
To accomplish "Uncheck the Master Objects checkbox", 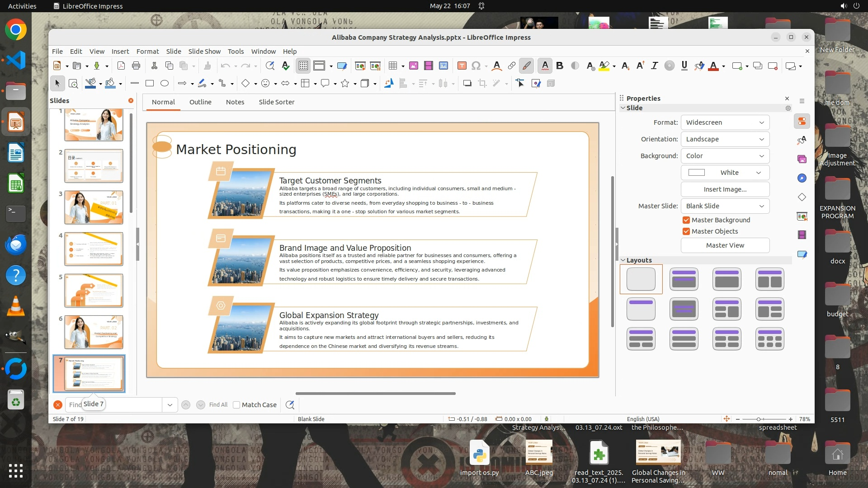I will point(686,231).
